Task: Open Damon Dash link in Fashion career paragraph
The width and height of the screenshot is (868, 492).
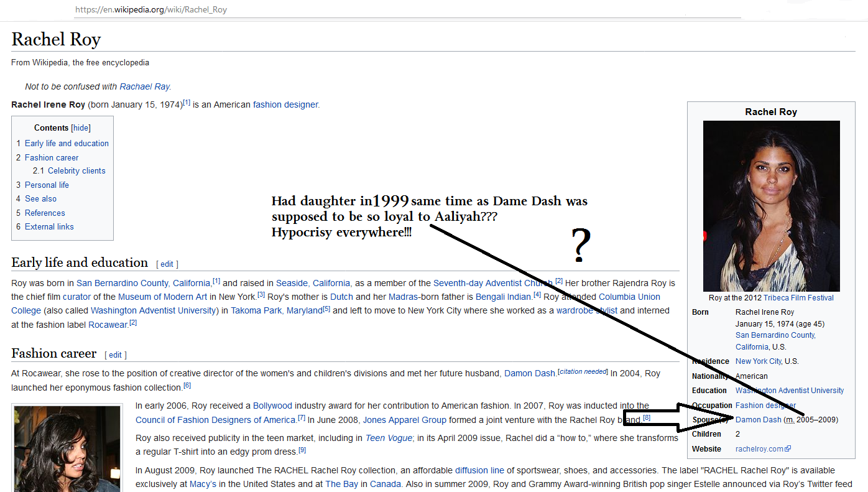Action: (x=529, y=373)
